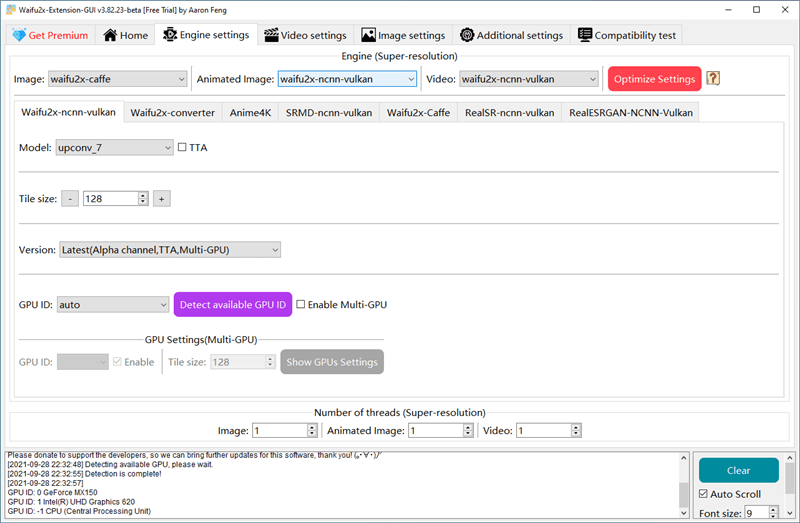Click the Video settings clapperboard icon
800x523 pixels.
tap(271, 35)
